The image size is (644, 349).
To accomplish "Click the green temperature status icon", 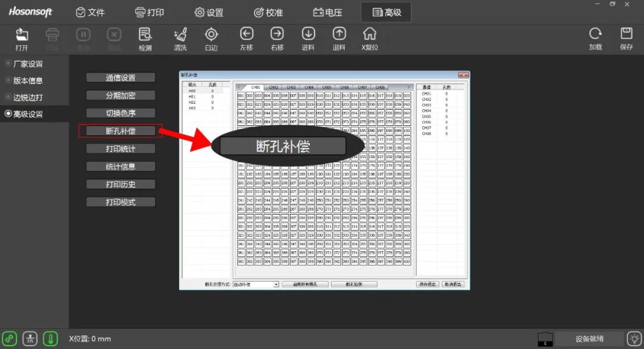I will click(50, 339).
